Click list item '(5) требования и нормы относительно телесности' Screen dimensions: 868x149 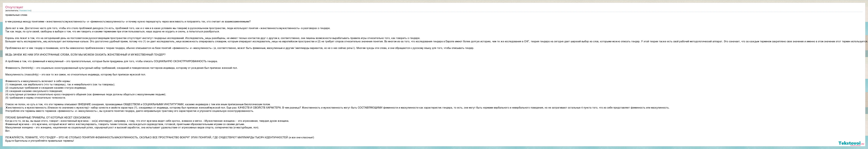35,98
